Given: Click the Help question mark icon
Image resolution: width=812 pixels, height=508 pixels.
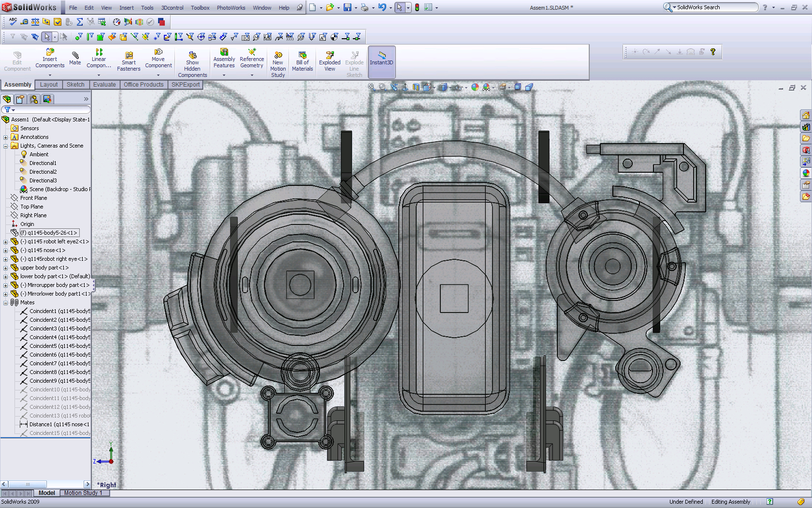Looking at the screenshot, I should click(x=765, y=7).
